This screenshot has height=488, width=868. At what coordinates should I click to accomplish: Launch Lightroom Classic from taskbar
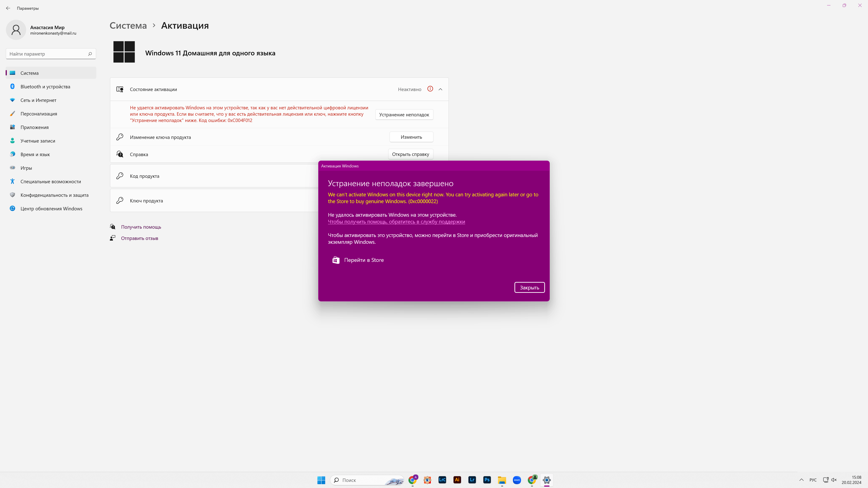(x=442, y=480)
